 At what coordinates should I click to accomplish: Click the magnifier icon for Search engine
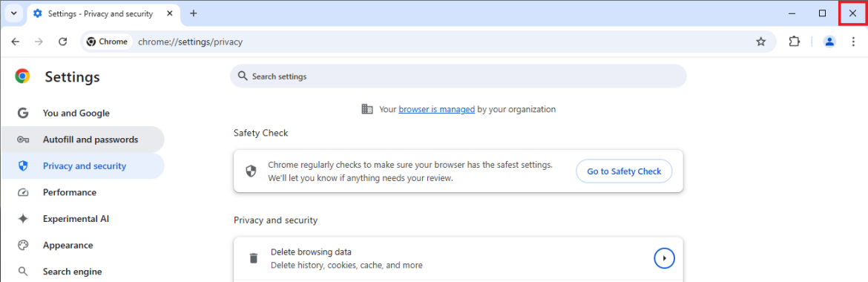23,272
